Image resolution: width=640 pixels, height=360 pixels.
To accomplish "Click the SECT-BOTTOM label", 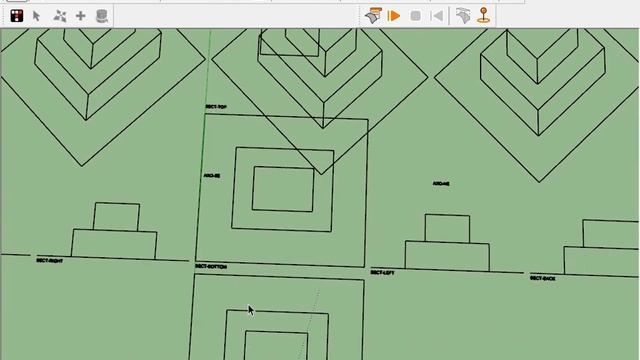I will tap(211, 267).
